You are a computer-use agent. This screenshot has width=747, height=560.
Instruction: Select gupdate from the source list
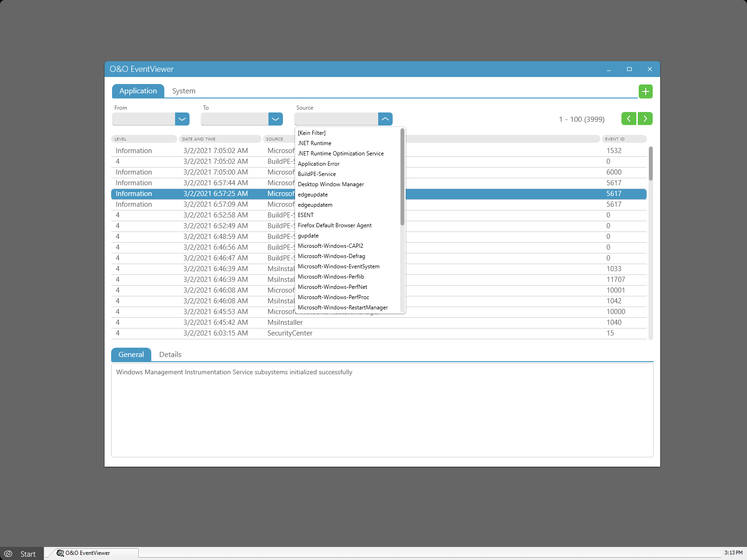tap(348, 236)
